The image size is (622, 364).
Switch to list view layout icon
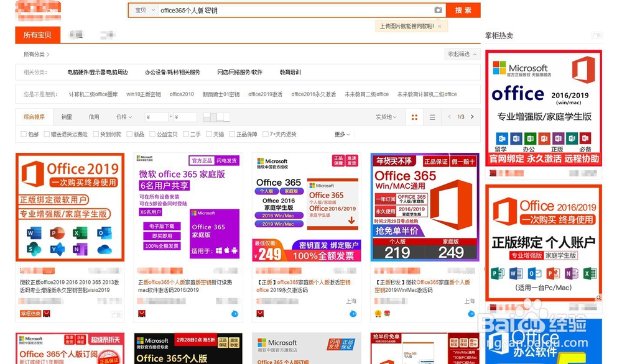tap(432, 117)
